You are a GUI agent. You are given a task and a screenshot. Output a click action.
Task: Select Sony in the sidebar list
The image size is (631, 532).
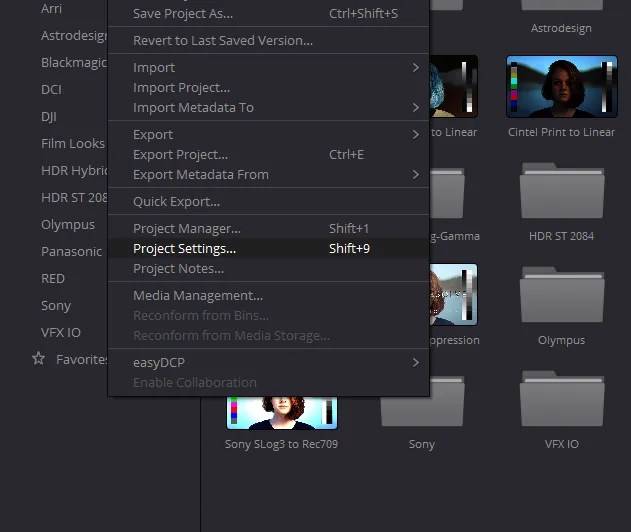(56, 306)
